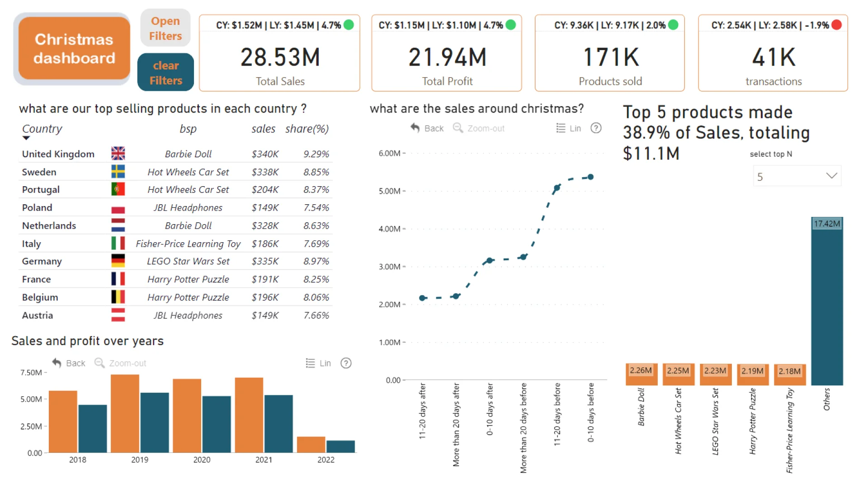Click Italy flag icon
The image size is (868, 488).
point(118,243)
